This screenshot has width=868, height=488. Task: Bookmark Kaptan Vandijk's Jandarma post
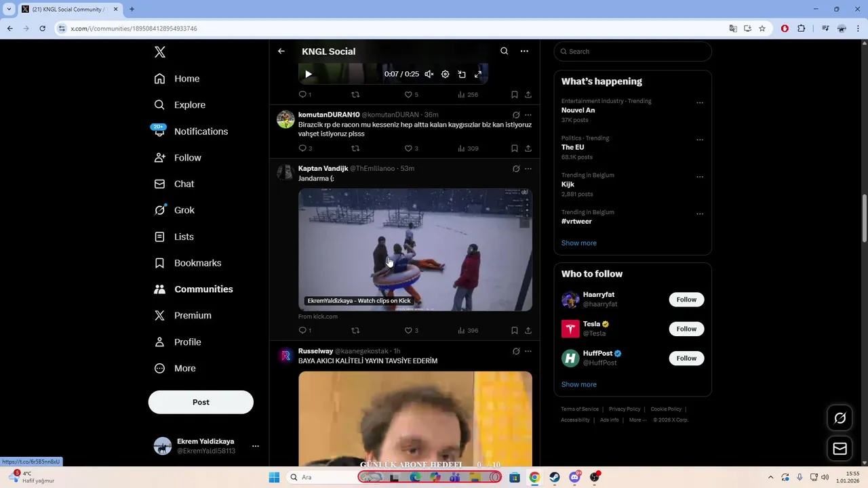[515, 331]
